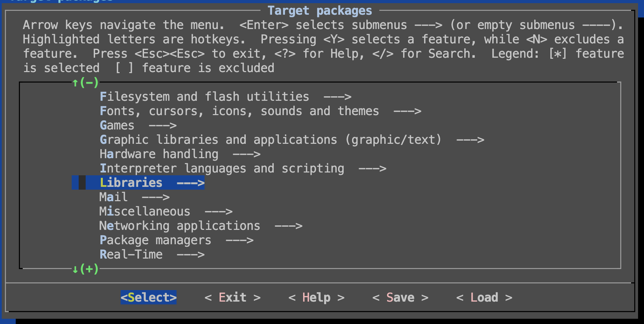Select the Miscellaneous menu entry
The height and width of the screenshot is (324, 644).
pyautogui.click(x=145, y=211)
